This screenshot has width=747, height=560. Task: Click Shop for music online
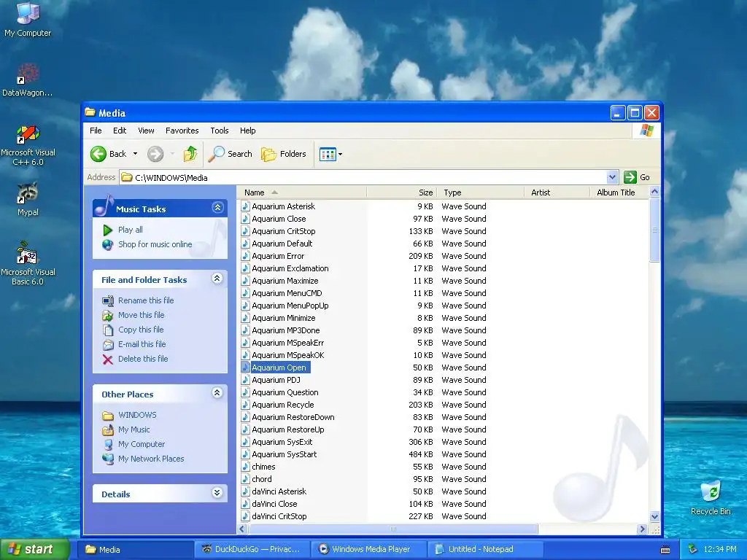click(x=155, y=244)
